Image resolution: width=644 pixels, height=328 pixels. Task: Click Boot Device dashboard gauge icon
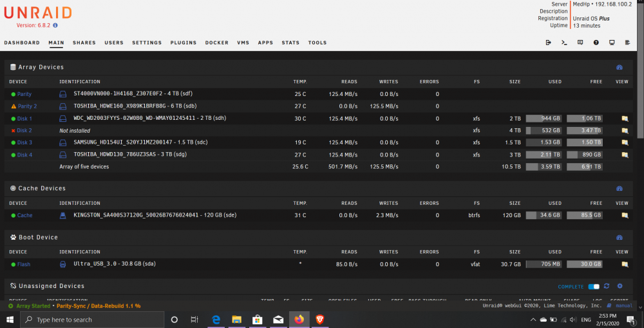[x=620, y=238]
